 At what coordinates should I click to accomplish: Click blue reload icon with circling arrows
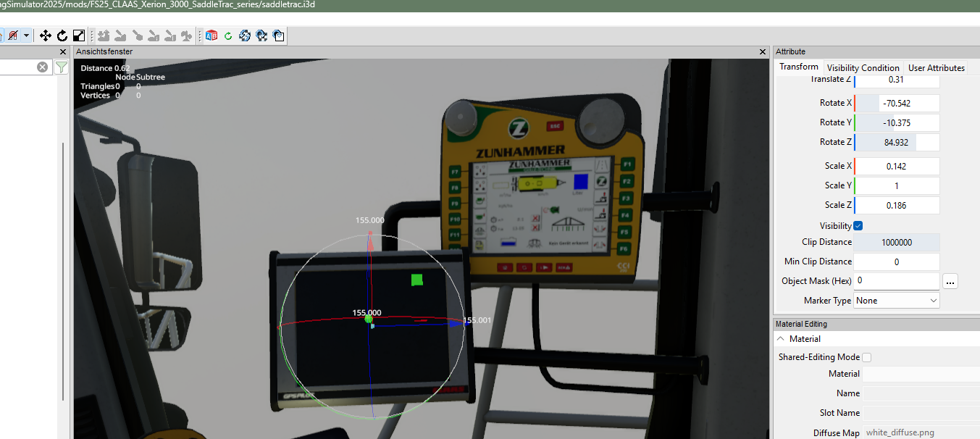(245, 35)
